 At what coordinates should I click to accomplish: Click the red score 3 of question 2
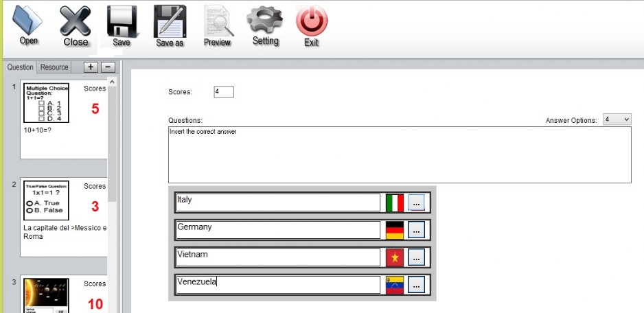tap(95, 206)
